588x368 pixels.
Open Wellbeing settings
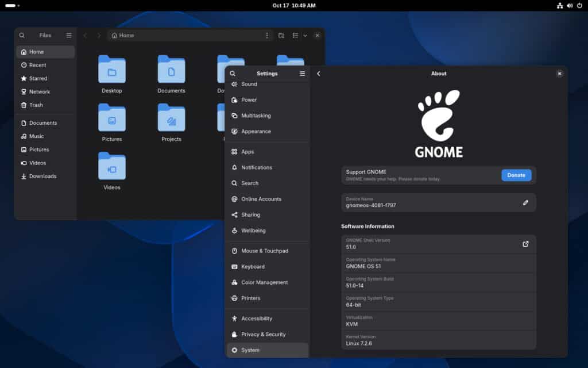(x=268, y=231)
